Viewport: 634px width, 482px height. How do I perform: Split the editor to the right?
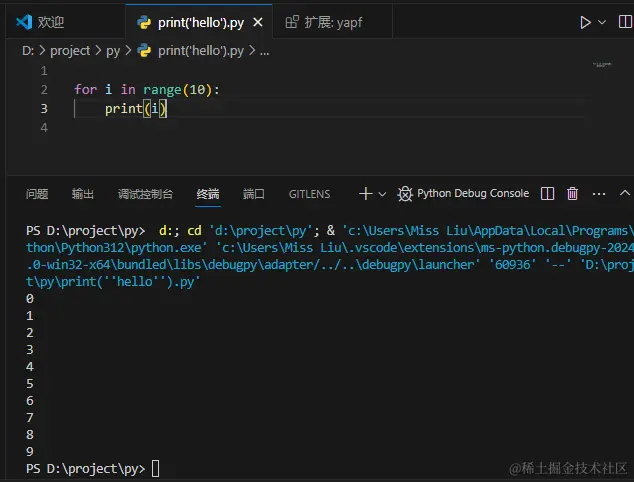click(x=626, y=21)
